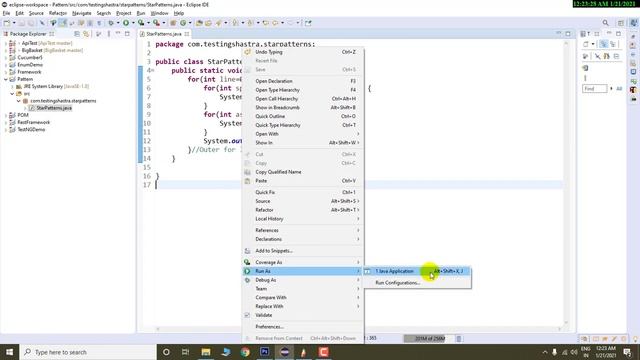This screenshot has height=360, width=640.
Task: Choose Copy Qualified Name in context menu
Action: [302, 172]
